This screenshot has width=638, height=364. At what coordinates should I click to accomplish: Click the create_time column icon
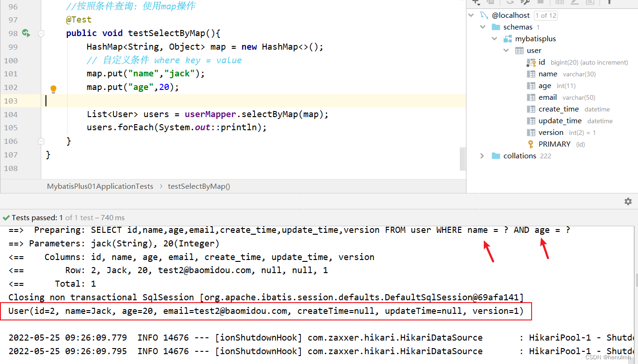[x=531, y=109]
